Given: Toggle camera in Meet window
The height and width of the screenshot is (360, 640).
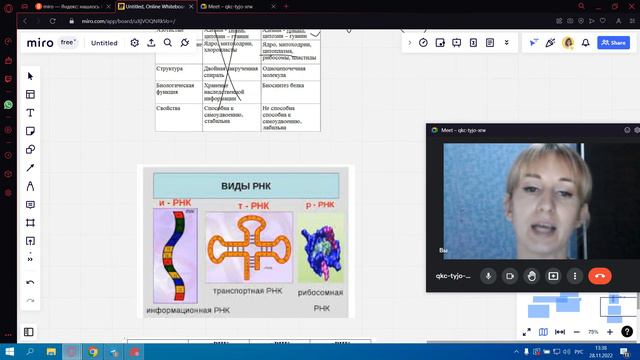Looking at the screenshot, I should (x=510, y=276).
